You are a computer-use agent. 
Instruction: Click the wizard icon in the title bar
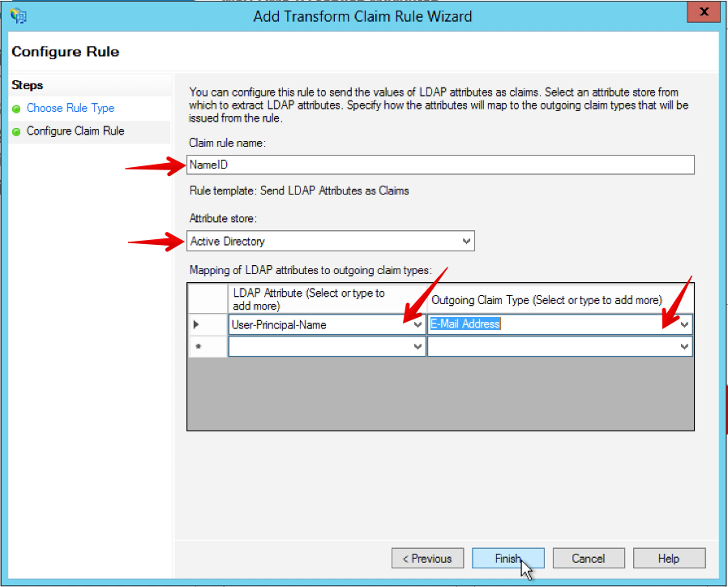(19, 16)
